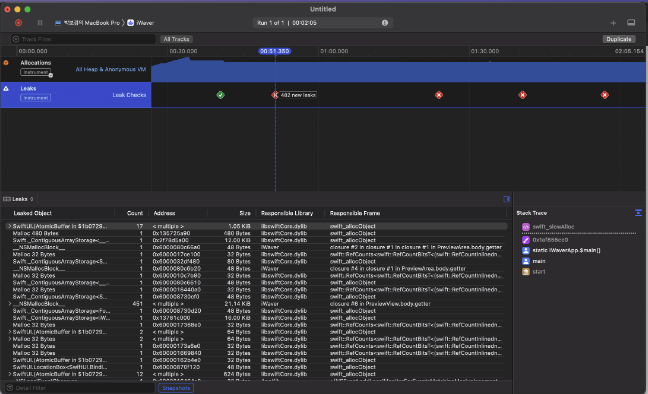Viewport: 648px width, 394px height.
Task: Expand Malloc 32 Bytes row with count 2
Action: click(10, 339)
